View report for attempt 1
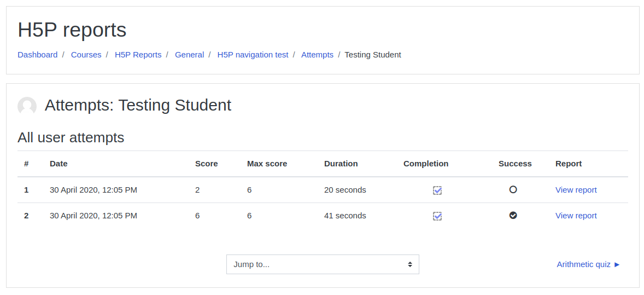644x295 pixels. (x=576, y=190)
